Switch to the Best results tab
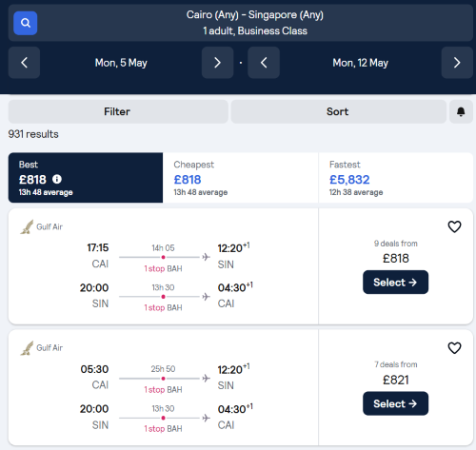Image resolution: width=476 pixels, height=450 pixels. tap(86, 178)
